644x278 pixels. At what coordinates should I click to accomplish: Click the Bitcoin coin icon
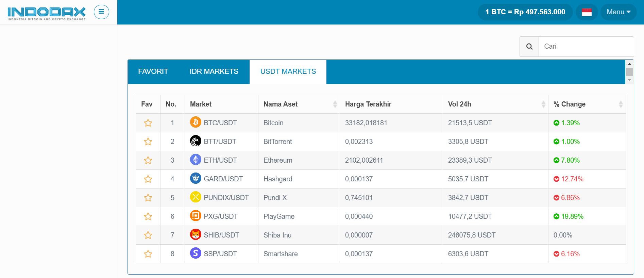[x=196, y=122]
